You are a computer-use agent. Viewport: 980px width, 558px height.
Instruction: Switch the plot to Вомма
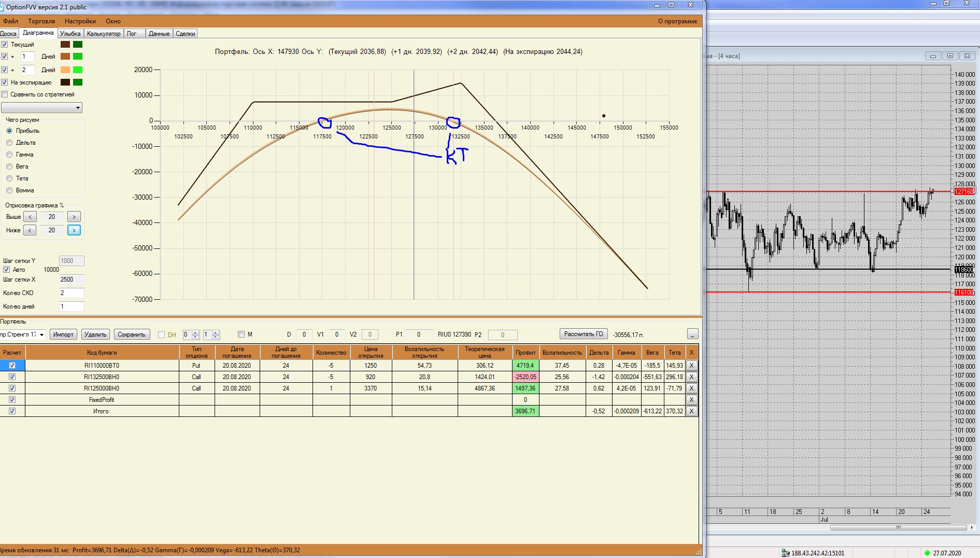[9, 190]
